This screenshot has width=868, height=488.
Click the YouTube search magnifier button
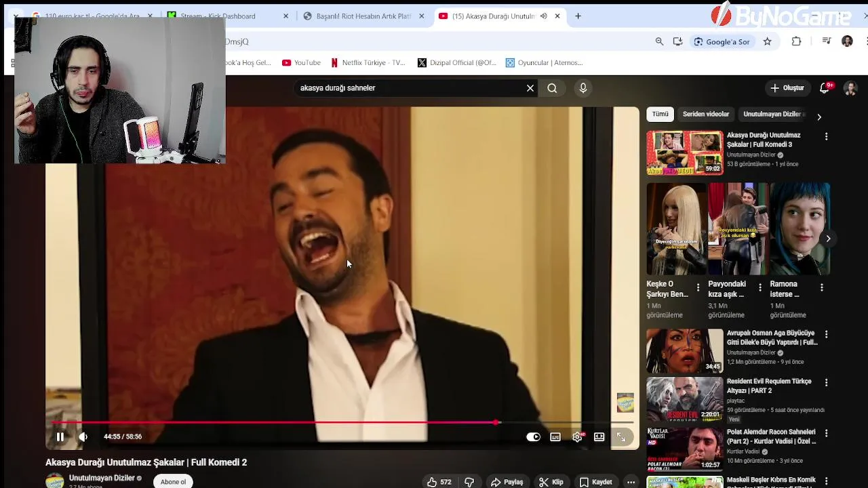(552, 88)
